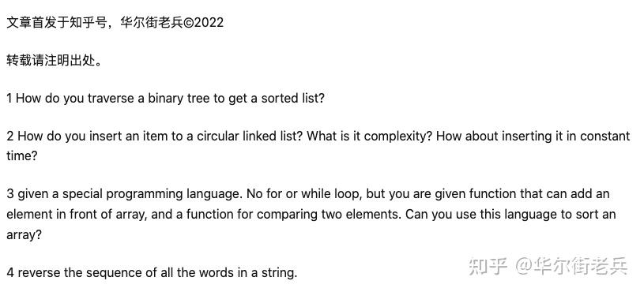
Task: Click the author name 华尔街老兵 in the header line
Action: point(151,22)
